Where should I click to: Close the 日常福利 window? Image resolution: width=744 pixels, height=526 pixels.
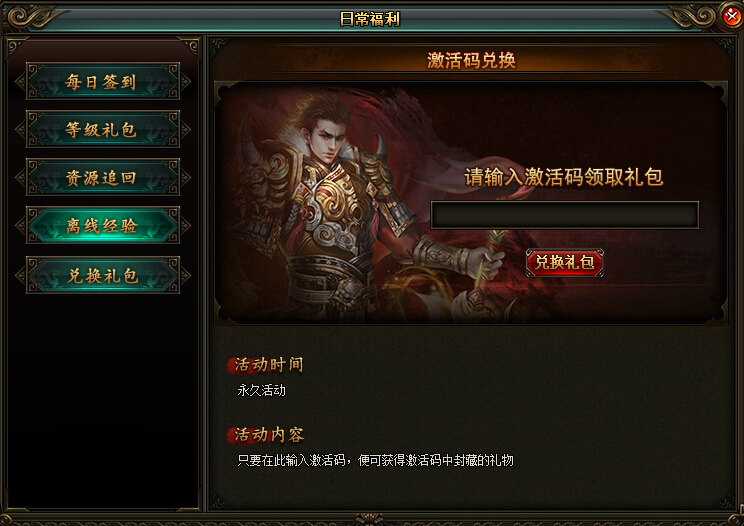pos(732,17)
